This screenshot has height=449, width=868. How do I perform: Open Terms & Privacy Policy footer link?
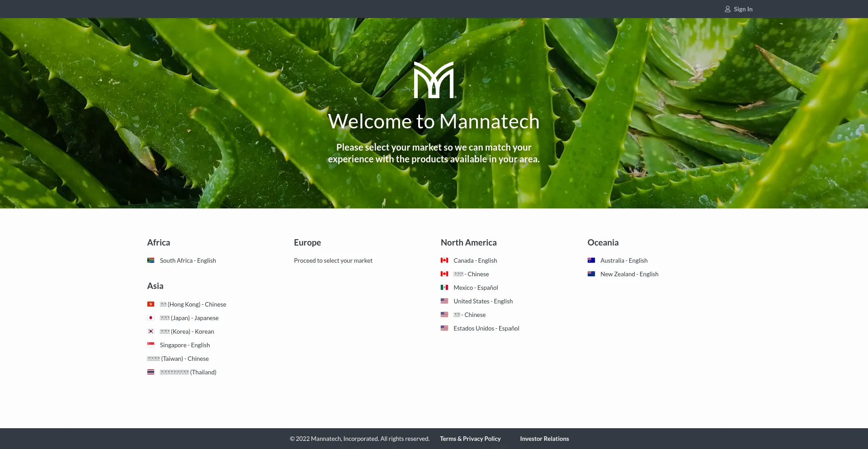click(x=470, y=439)
